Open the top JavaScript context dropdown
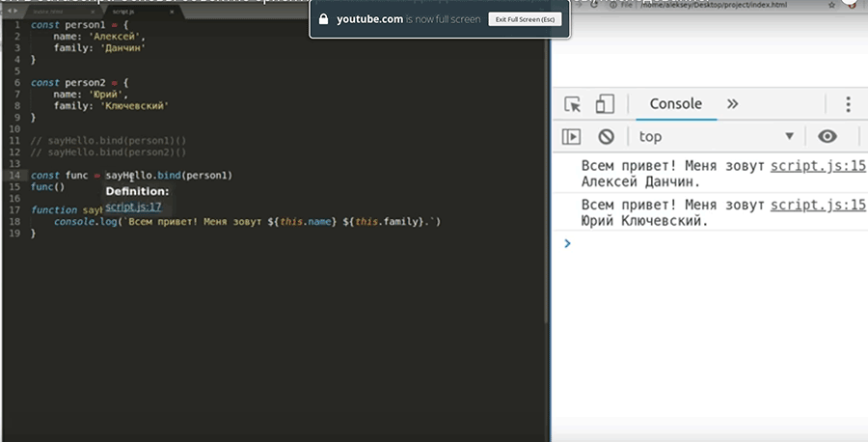The height and width of the screenshot is (442, 868). click(x=717, y=136)
